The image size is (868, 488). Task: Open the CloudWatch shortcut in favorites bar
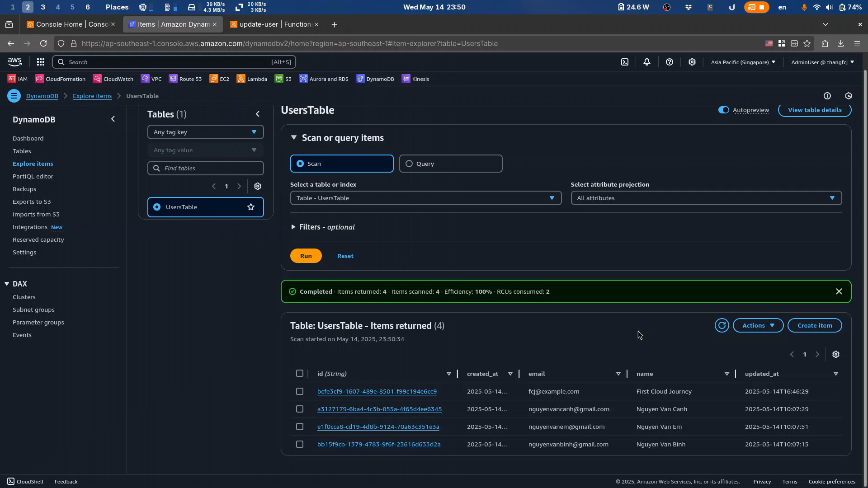tap(113, 79)
